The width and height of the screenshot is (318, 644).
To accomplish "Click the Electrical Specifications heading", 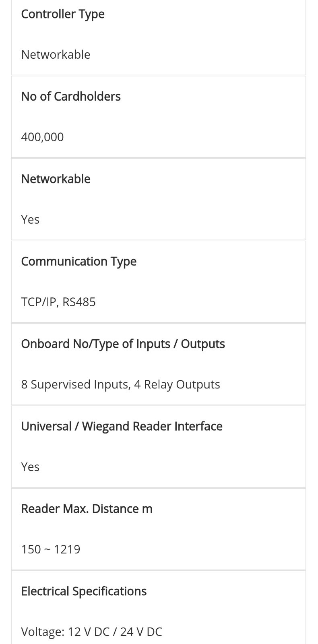I will coord(84,592).
